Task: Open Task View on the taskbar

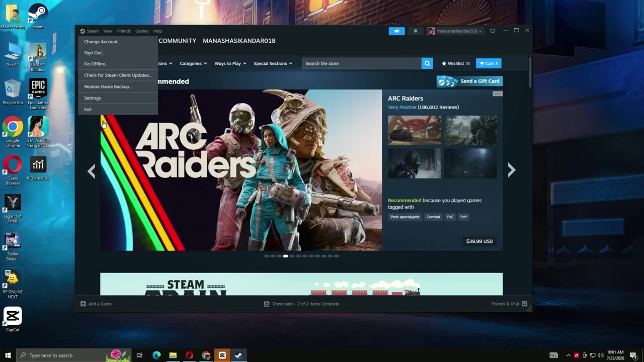Action: 139,355
